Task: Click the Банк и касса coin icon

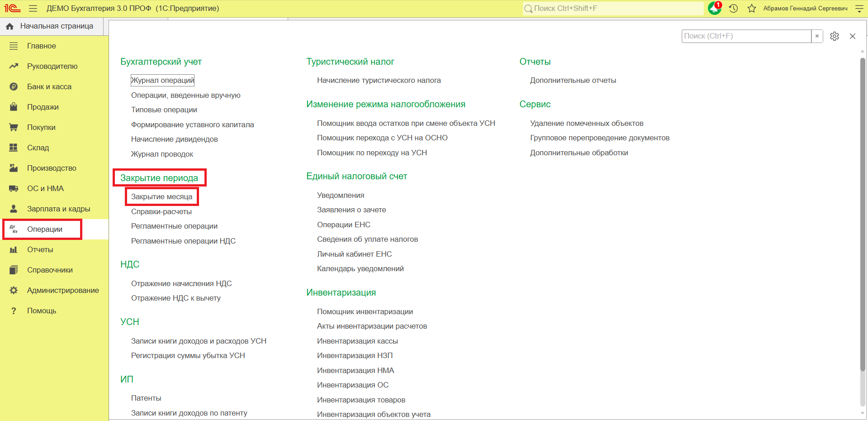Action: point(14,86)
